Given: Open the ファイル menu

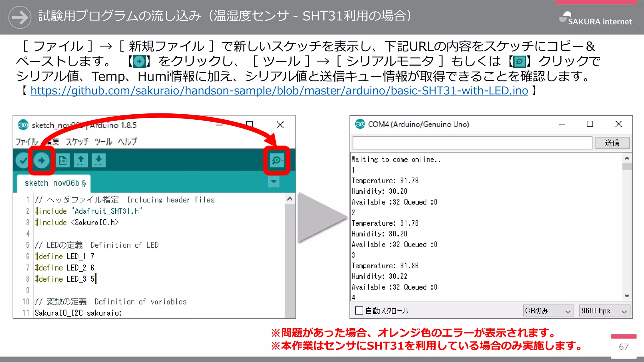Looking at the screenshot, I should pos(26,142).
